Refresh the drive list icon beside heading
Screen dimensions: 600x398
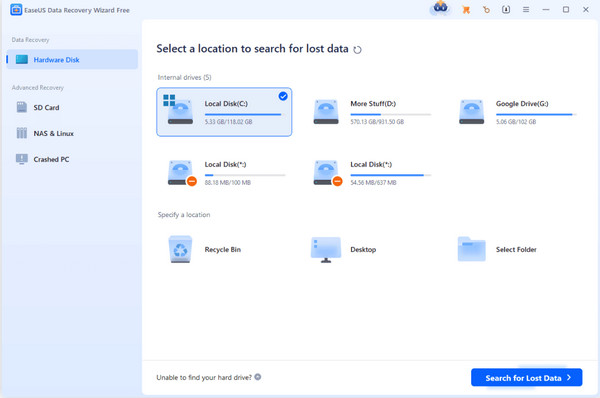pos(357,50)
